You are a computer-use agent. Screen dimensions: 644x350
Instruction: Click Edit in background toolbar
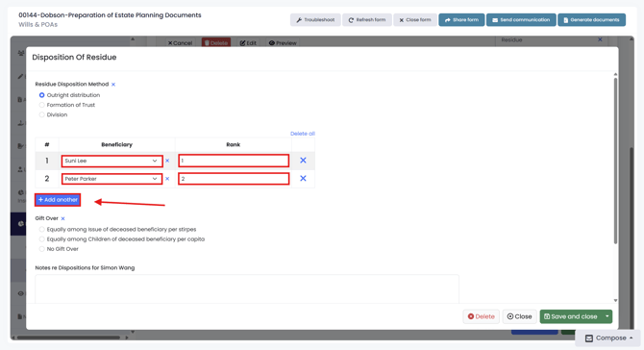click(248, 42)
